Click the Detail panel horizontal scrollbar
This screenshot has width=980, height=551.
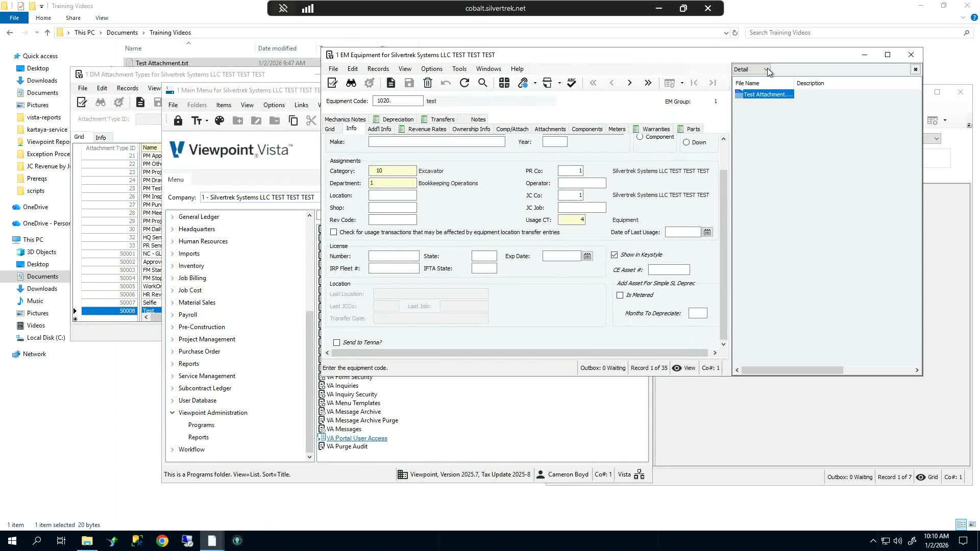pos(792,370)
